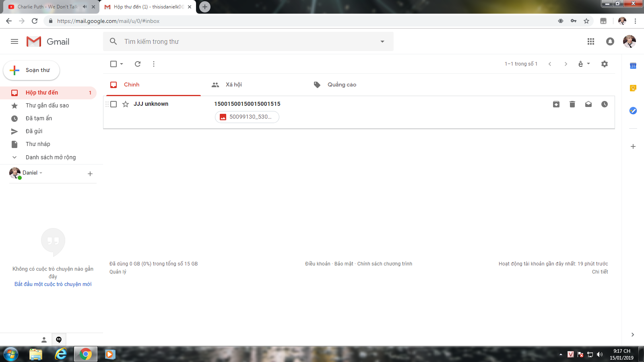Start a new chat with plus icon next to Daniel

90,174
